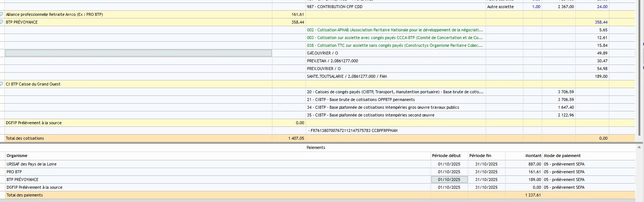Click focused 01/10/2025 cell of BTP PRÉVOYANCE payment

click(x=449, y=180)
